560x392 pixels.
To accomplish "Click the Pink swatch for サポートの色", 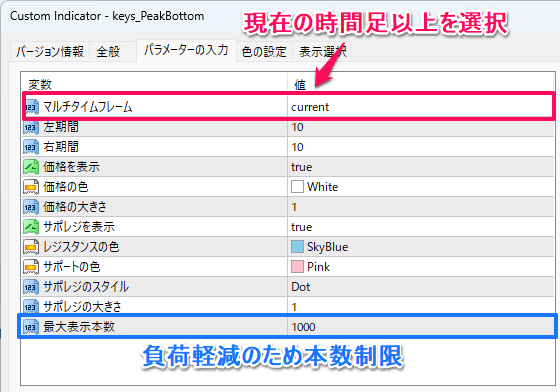I will [x=297, y=267].
